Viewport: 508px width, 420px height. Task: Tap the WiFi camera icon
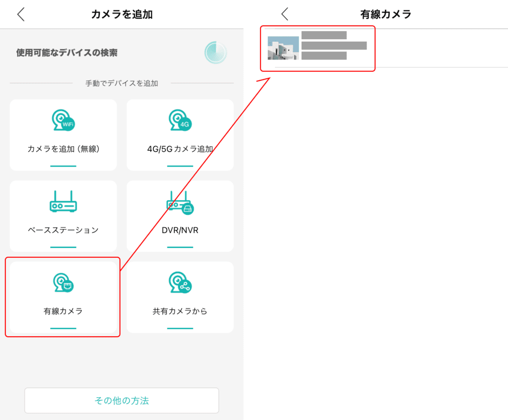(x=63, y=120)
